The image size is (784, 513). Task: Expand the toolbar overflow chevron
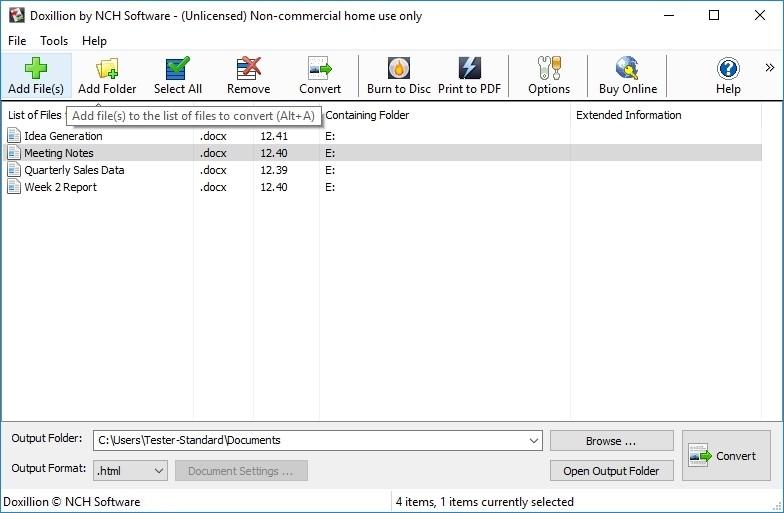coord(770,68)
